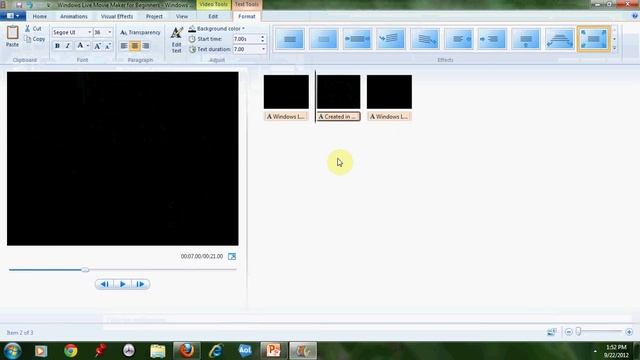Switch to the Animations tab
This screenshot has height=360, width=640.
[x=74, y=16]
